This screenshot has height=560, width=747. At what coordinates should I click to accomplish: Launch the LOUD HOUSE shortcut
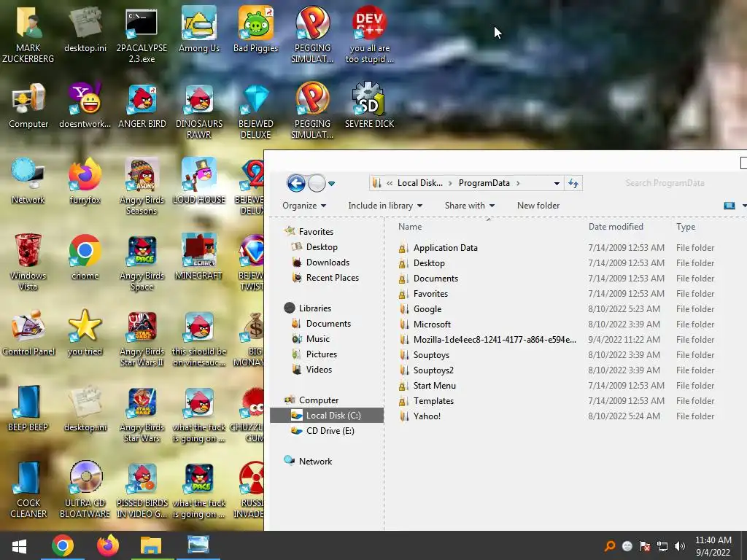198,182
